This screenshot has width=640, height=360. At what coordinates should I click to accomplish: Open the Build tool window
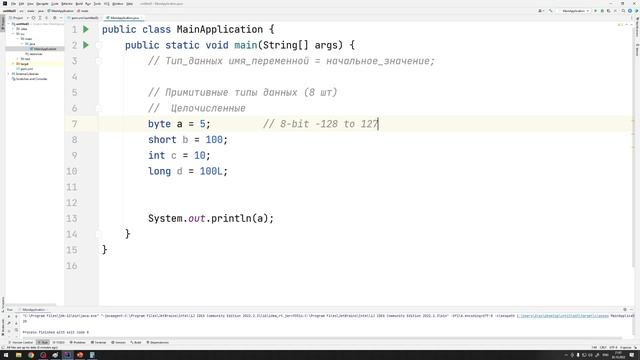click(136, 342)
